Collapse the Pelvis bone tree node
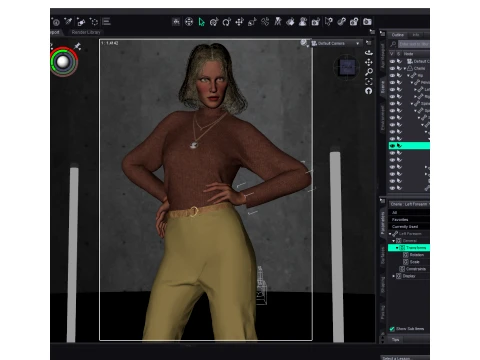This screenshot has height=360, width=480. [412, 83]
